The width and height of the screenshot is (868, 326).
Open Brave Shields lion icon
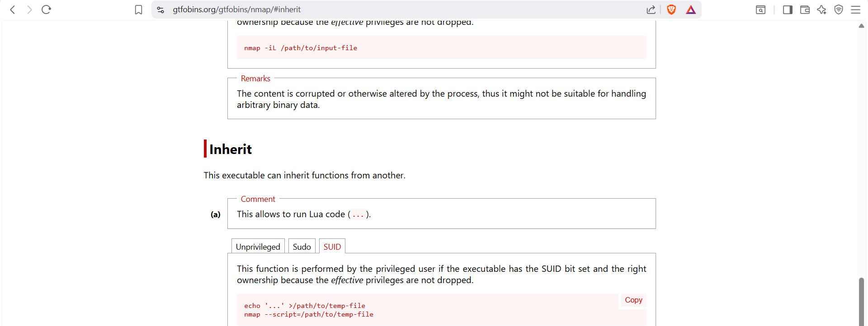tap(671, 9)
